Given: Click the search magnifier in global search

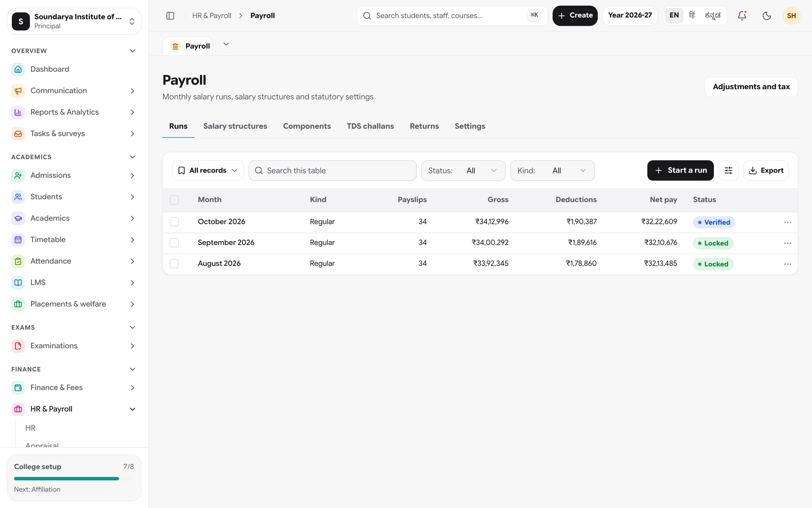Looking at the screenshot, I should point(367,16).
